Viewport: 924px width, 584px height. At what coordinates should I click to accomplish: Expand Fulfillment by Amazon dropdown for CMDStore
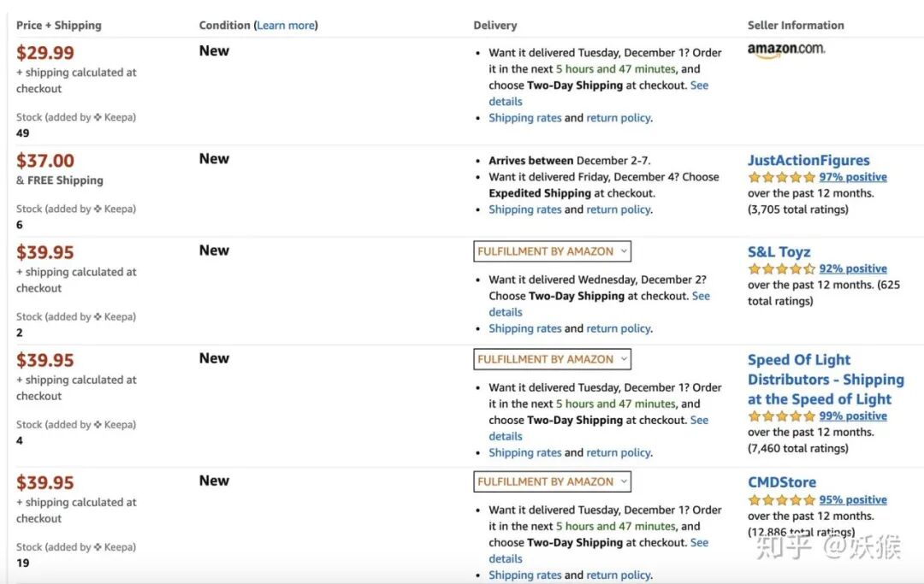coord(552,481)
